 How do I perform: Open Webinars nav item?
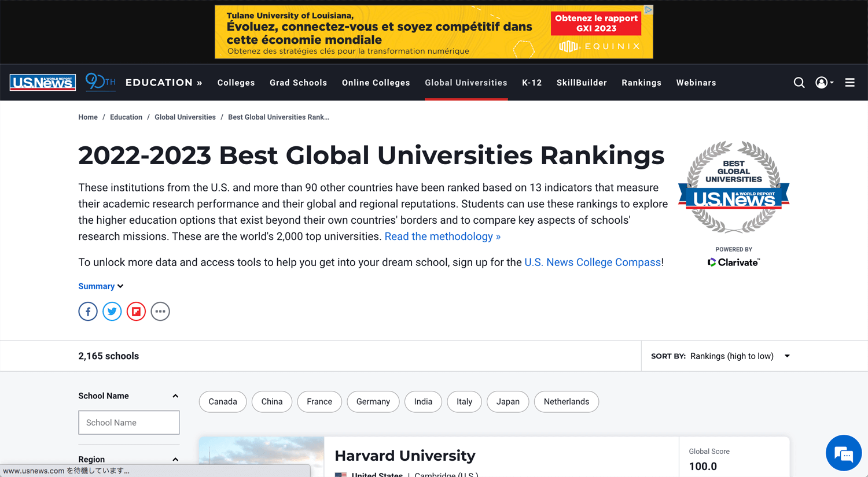coord(696,83)
